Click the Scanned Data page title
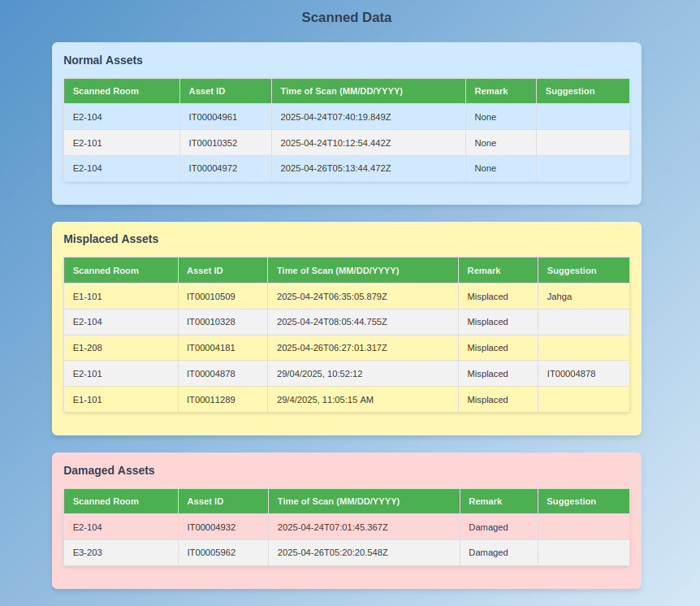 tap(347, 17)
